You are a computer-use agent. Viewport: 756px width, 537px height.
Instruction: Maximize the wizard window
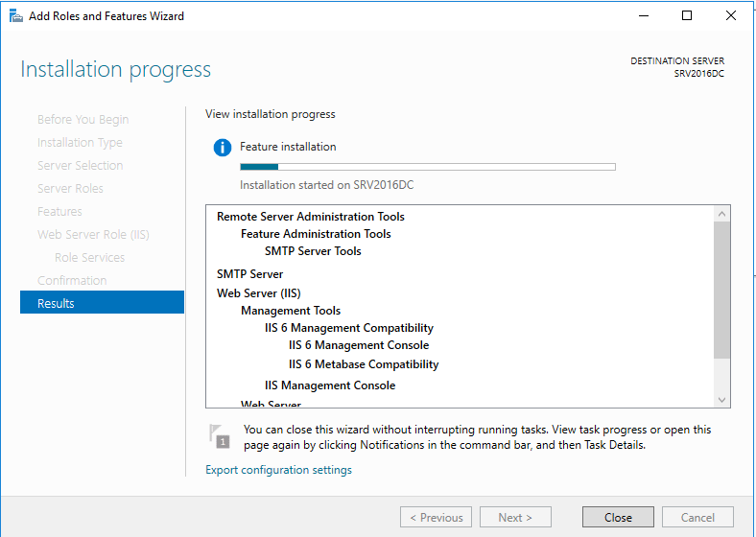[687, 15]
